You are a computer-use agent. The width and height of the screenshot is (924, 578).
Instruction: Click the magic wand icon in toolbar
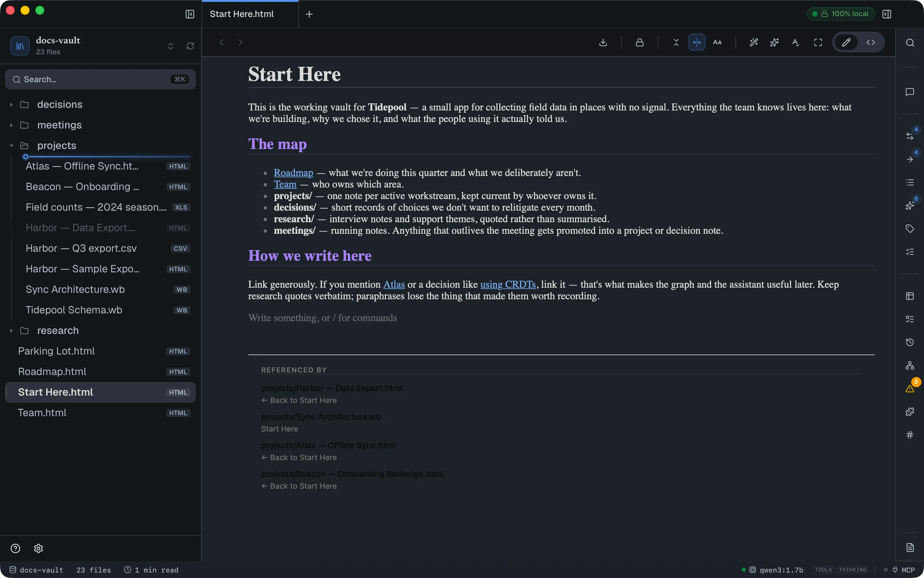click(x=754, y=42)
